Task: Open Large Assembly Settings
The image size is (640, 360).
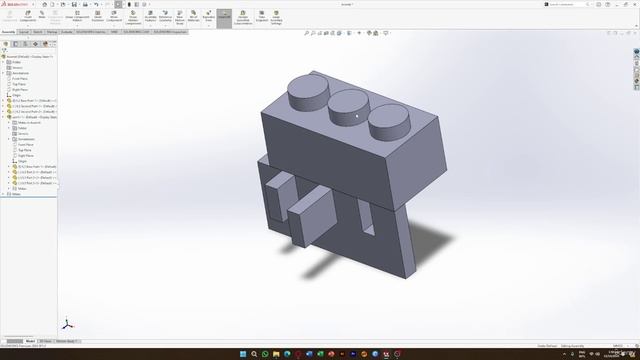Action: (x=276, y=18)
